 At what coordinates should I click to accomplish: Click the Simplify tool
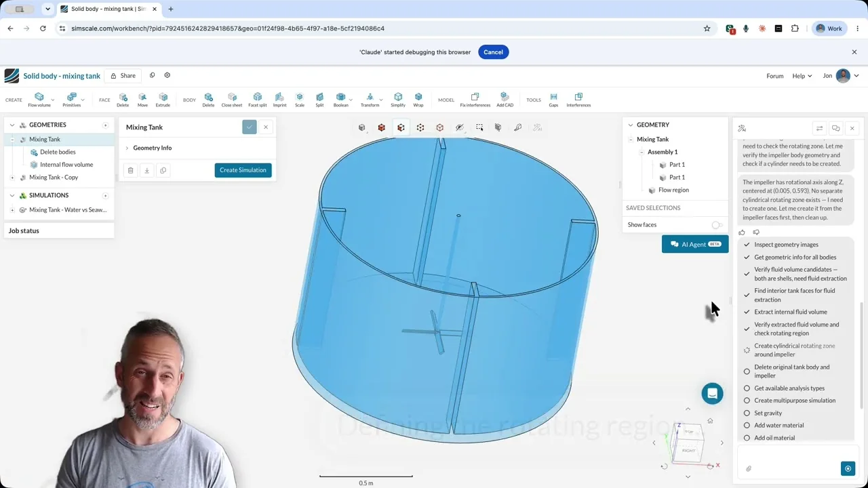398,100
